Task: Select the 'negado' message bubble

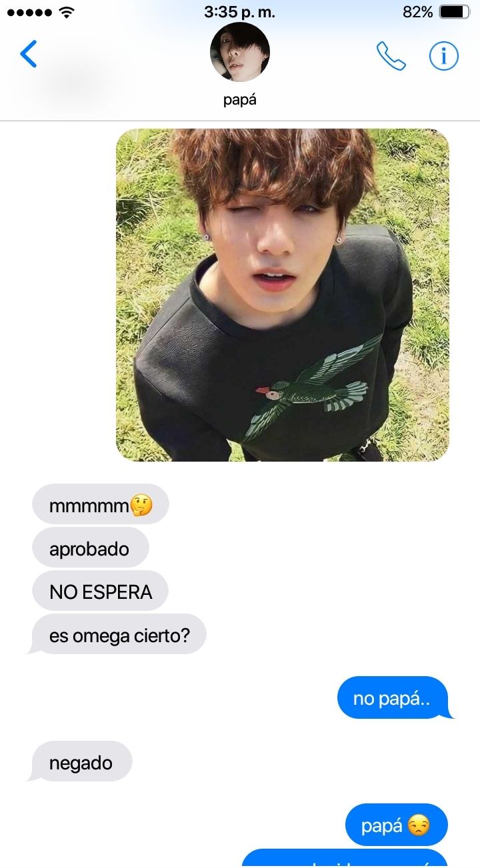Action: click(81, 763)
